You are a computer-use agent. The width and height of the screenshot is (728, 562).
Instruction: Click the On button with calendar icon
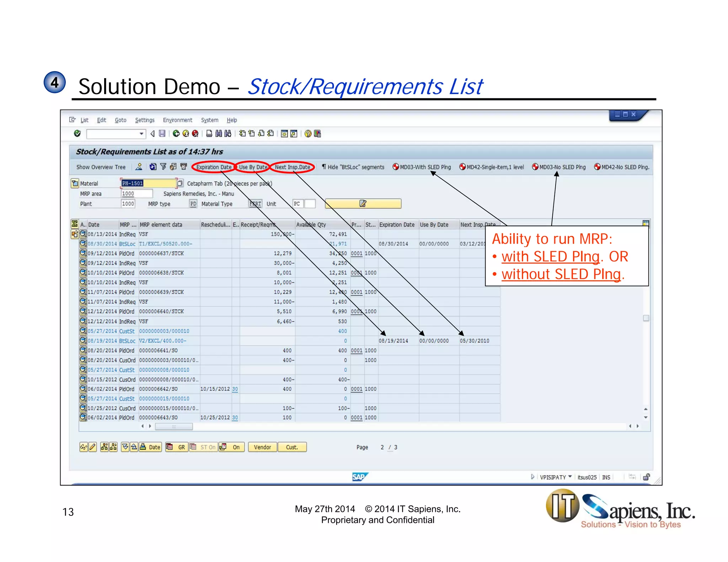point(232,447)
